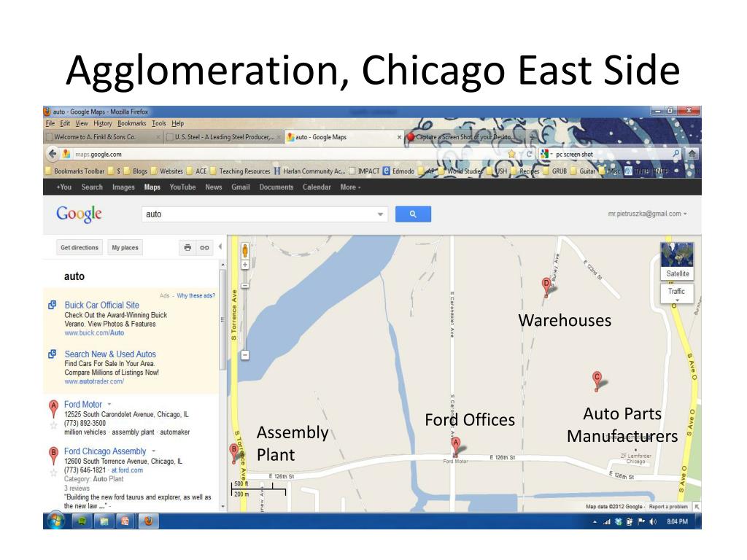Click the map zoom slider handle
The width and height of the screenshot is (747, 560).
(x=245, y=286)
